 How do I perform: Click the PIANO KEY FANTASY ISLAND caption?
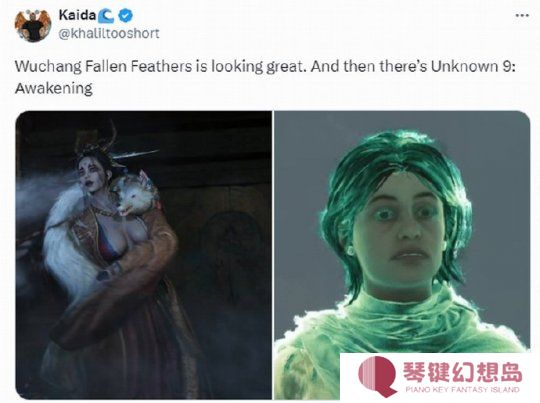463,390
